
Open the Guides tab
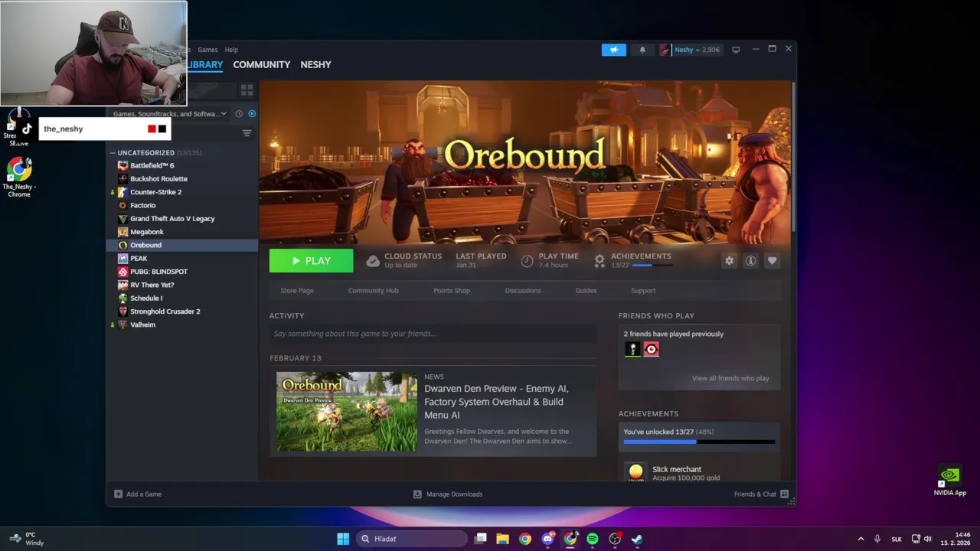point(586,291)
